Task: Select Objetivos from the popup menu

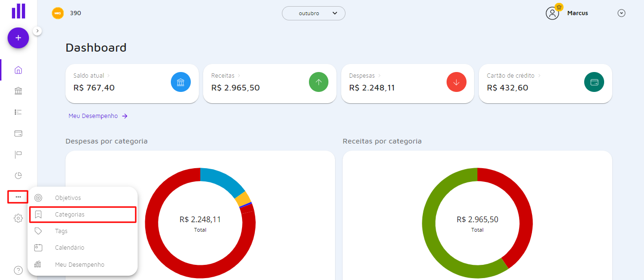Action: click(x=68, y=198)
